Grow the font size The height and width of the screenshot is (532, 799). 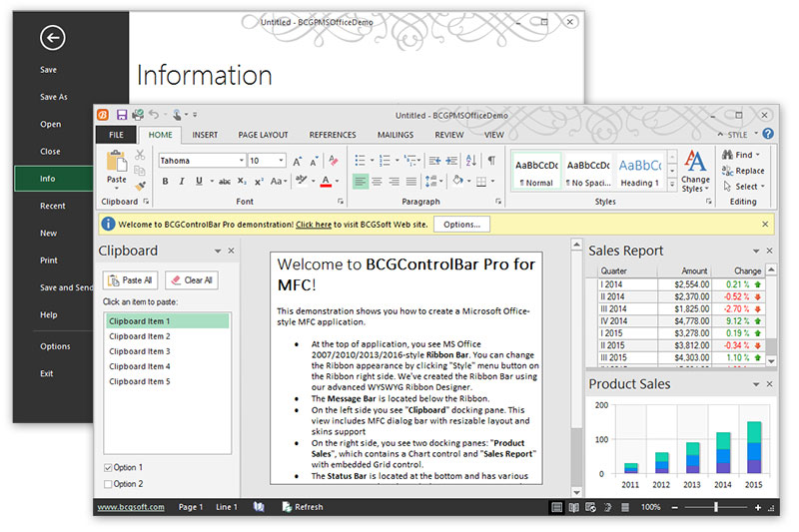tap(297, 162)
